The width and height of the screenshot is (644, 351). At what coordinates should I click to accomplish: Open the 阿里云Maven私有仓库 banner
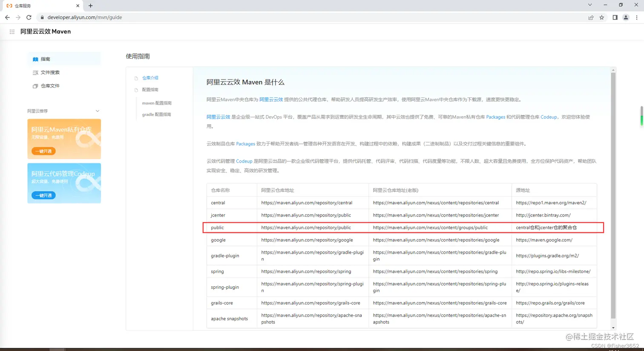tap(64, 139)
